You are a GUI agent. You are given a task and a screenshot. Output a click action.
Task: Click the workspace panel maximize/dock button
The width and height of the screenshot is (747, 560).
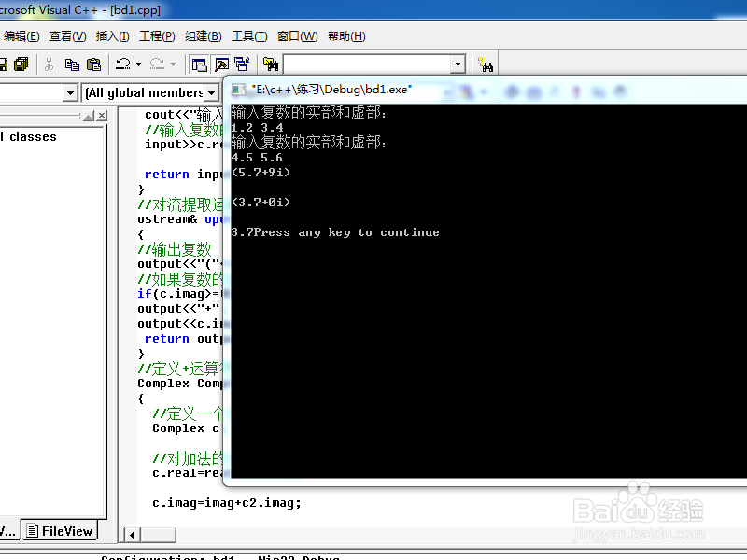coord(89,116)
